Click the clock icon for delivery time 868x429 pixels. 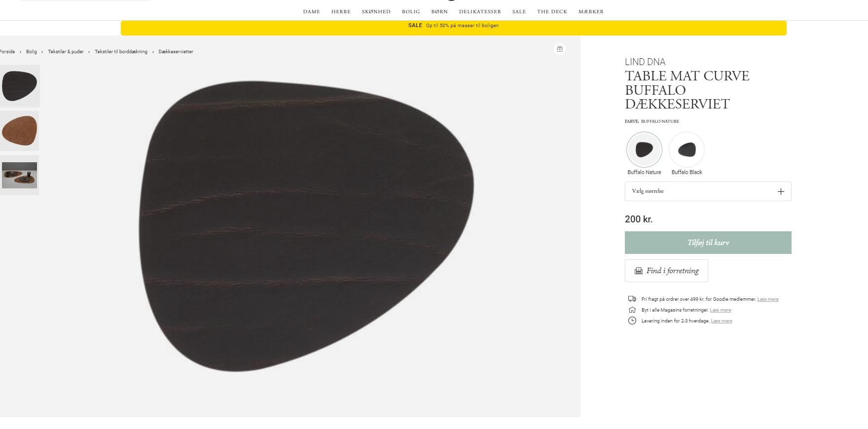click(x=632, y=321)
